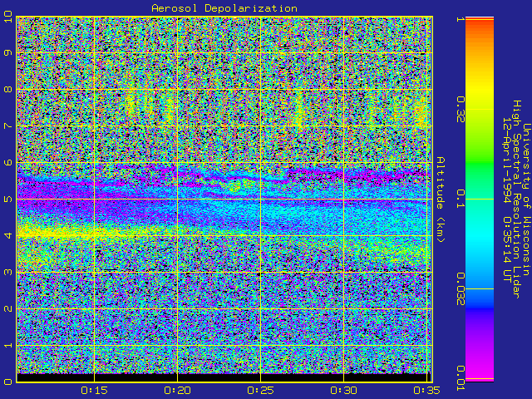This screenshot has width=532, height=399.
Task: Click the colorbar label 1
Action: (461, 19)
